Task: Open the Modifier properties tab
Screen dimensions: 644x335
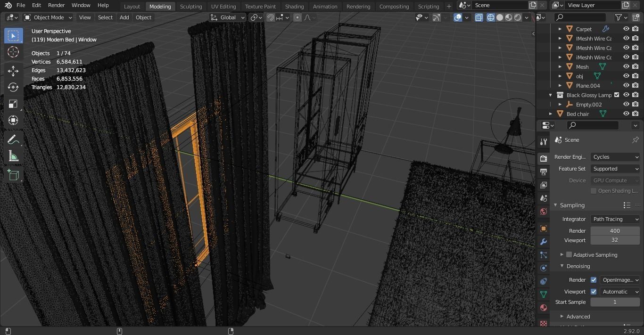Action: click(544, 242)
